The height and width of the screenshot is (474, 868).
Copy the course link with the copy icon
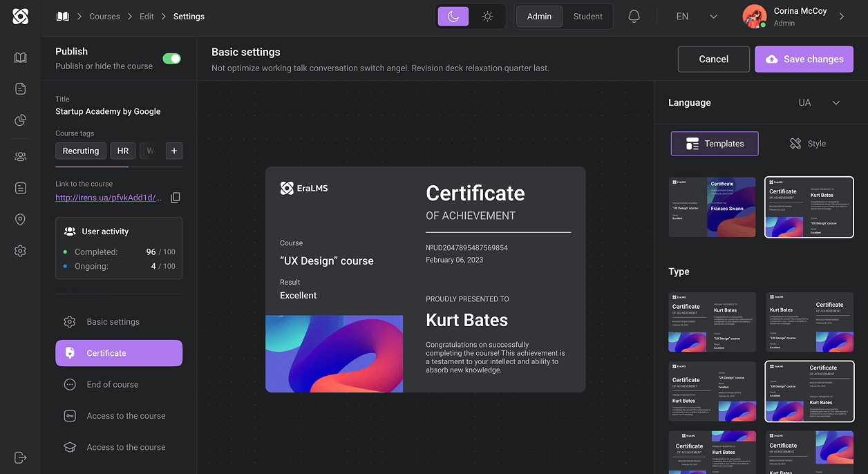point(176,198)
